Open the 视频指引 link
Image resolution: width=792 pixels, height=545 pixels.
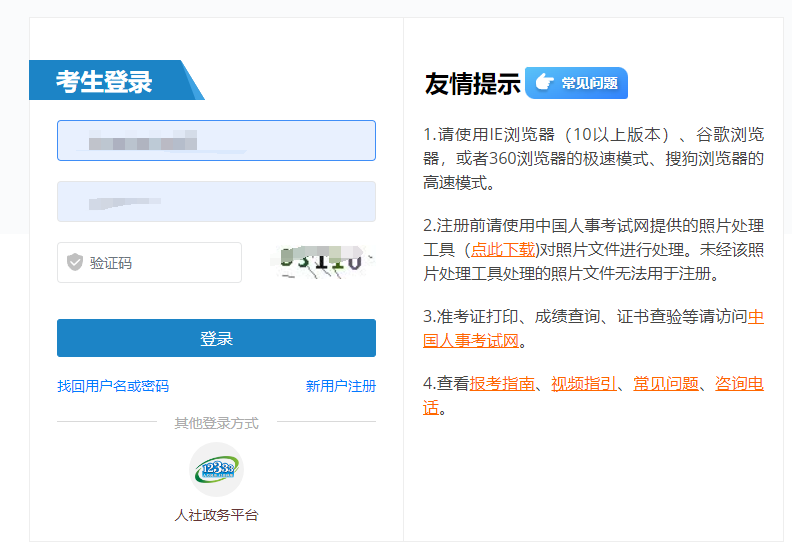pos(584,384)
